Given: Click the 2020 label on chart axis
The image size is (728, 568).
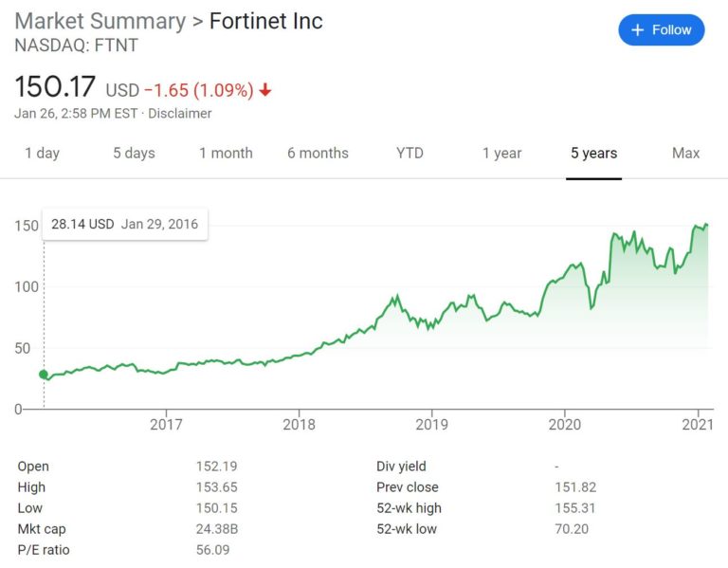Looking at the screenshot, I should [x=565, y=425].
